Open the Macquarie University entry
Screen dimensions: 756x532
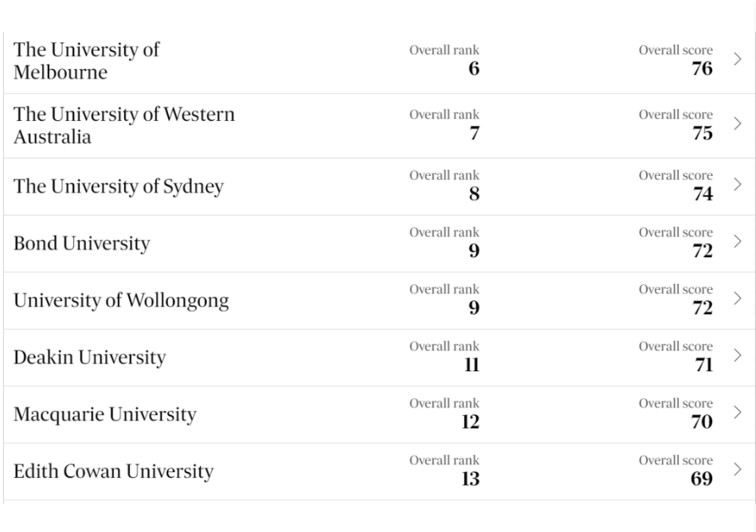pos(105,414)
